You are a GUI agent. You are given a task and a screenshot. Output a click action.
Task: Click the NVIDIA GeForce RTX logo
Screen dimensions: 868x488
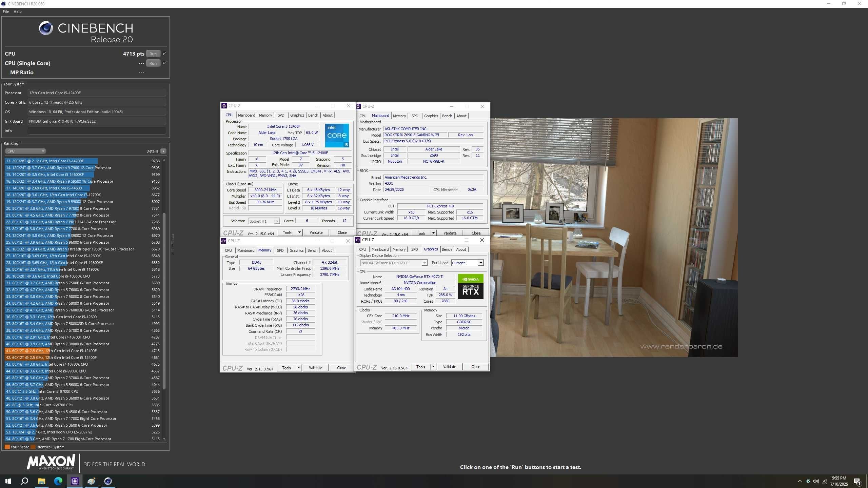pos(471,286)
